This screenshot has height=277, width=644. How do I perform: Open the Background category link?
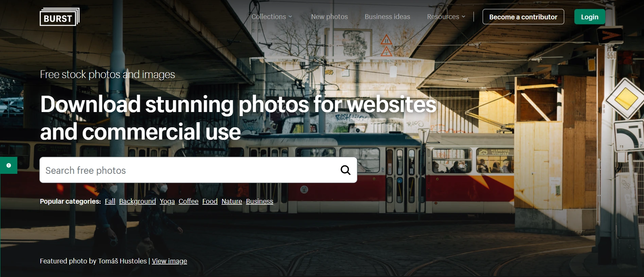[138, 201]
